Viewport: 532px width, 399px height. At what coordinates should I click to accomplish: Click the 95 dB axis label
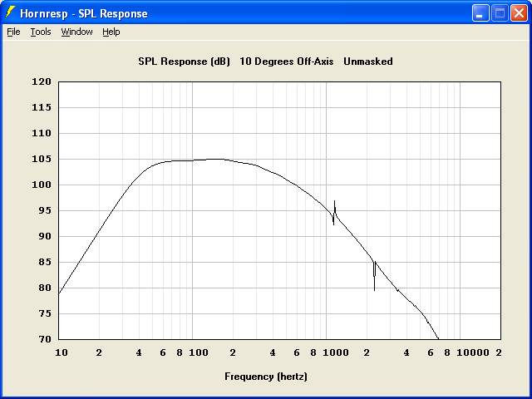[45, 210]
